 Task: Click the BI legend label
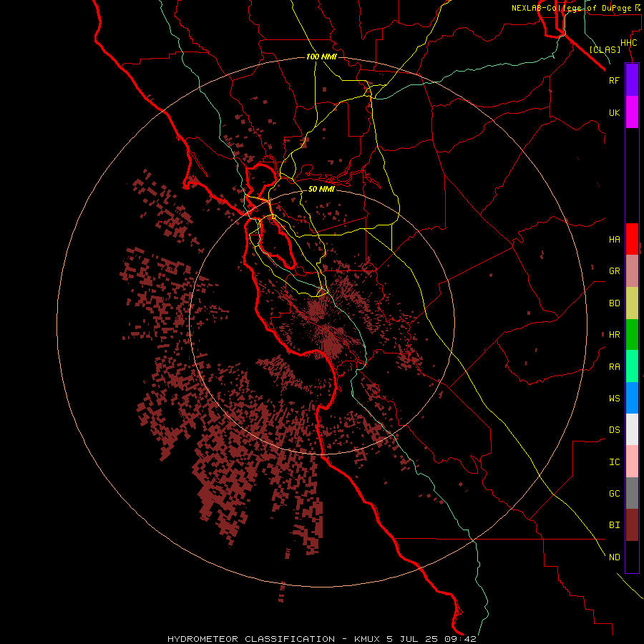(614, 525)
